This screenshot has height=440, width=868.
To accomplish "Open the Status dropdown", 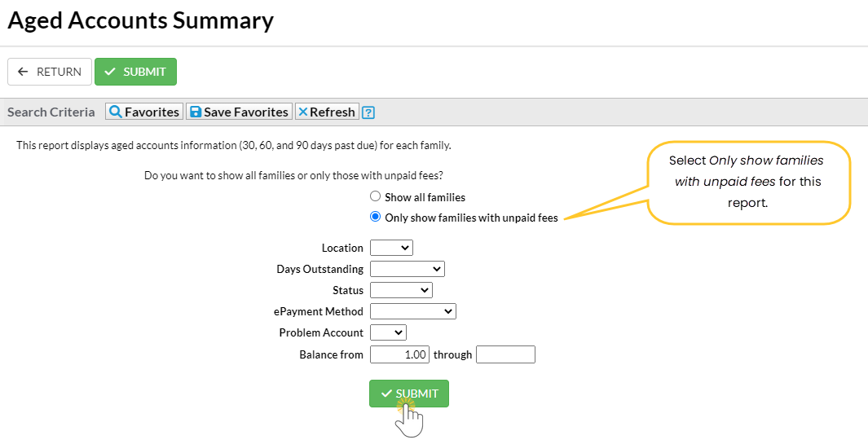I will 401,290.
